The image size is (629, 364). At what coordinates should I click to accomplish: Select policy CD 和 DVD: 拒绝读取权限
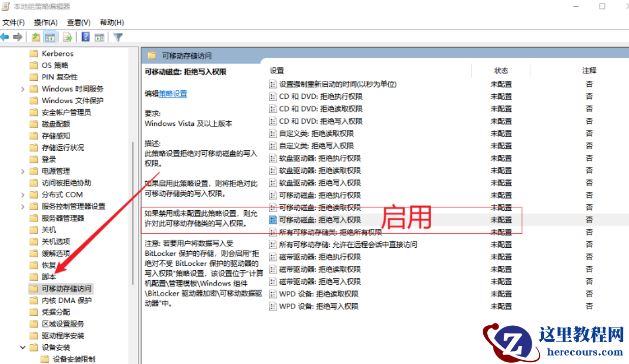click(321, 109)
